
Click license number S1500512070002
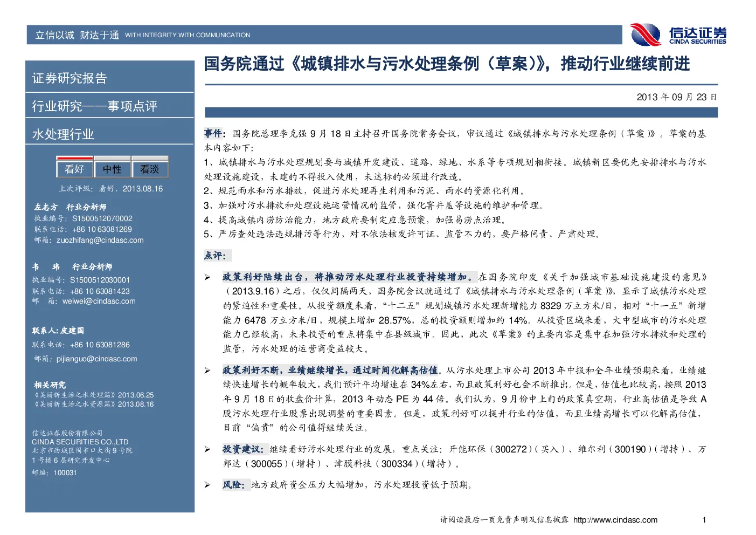(102, 218)
